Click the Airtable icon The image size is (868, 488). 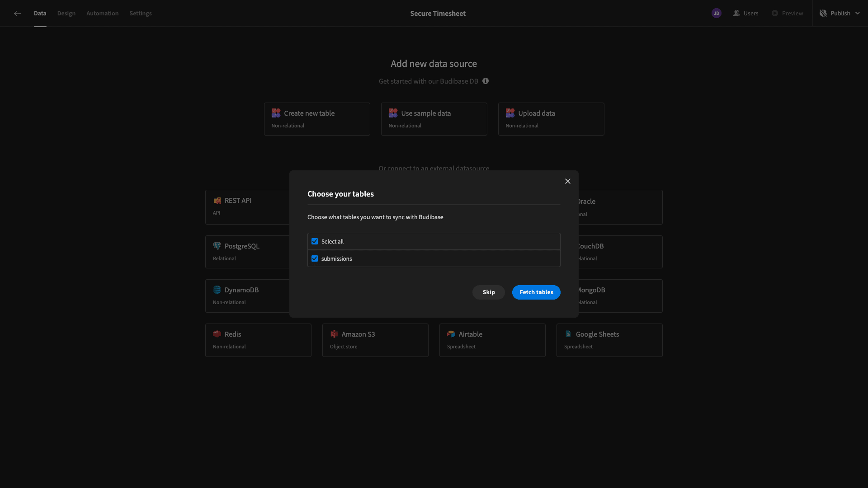[x=451, y=334]
